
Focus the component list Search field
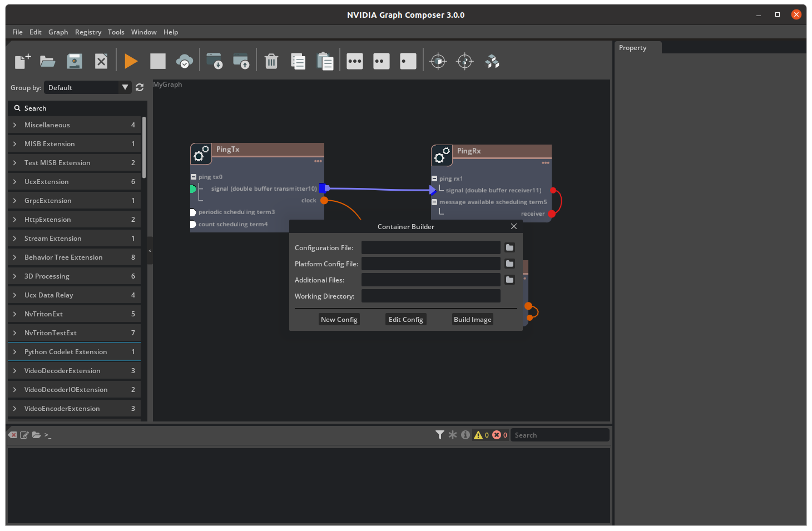pyautogui.click(x=77, y=108)
